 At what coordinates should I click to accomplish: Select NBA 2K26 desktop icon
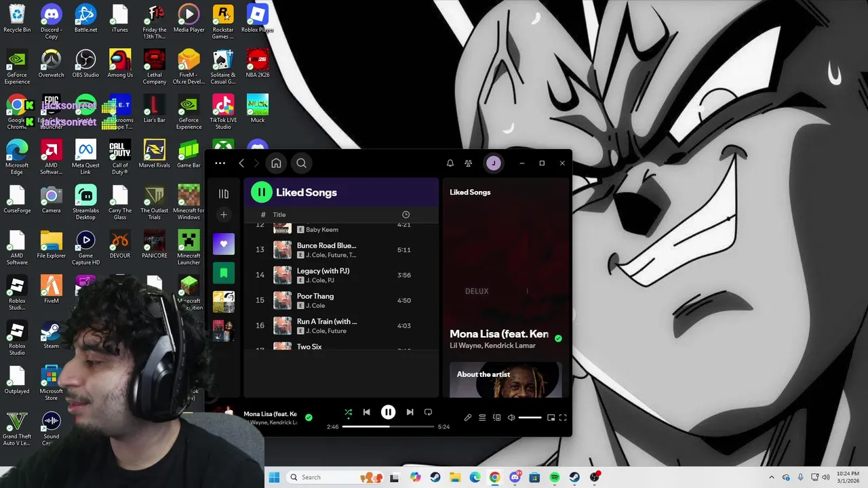point(258,64)
